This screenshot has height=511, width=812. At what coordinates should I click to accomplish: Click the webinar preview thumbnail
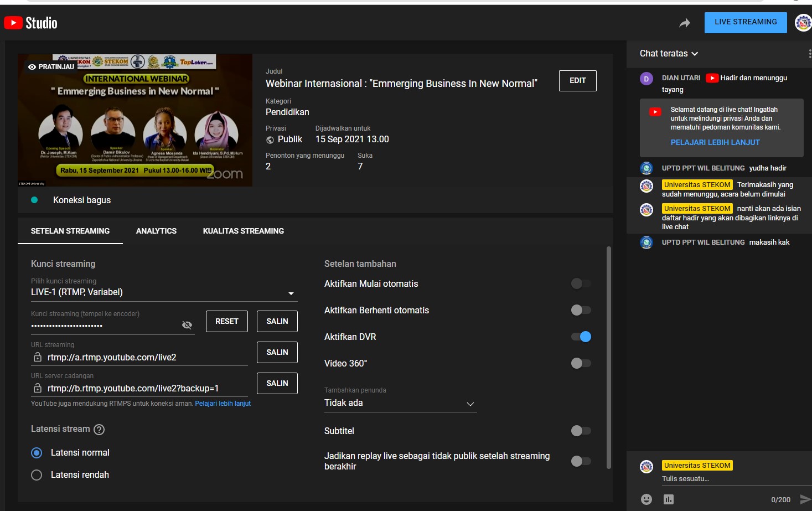(x=135, y=120)
